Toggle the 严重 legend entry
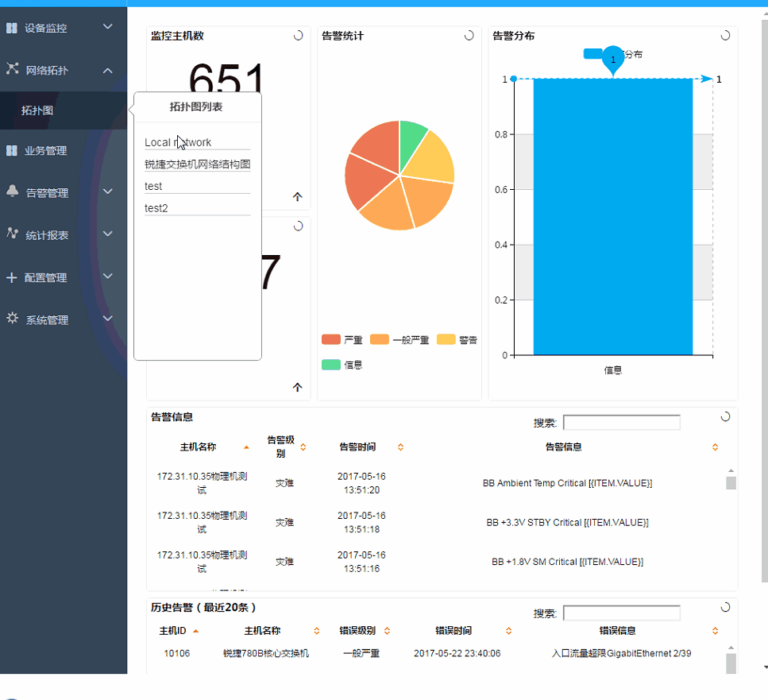This screenshot has width=768, height=700. coord(342,340)
